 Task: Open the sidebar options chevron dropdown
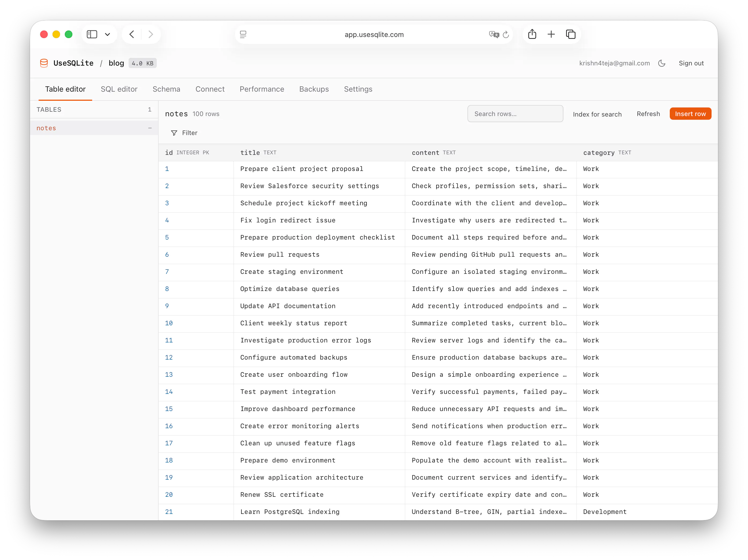point(107,35)
